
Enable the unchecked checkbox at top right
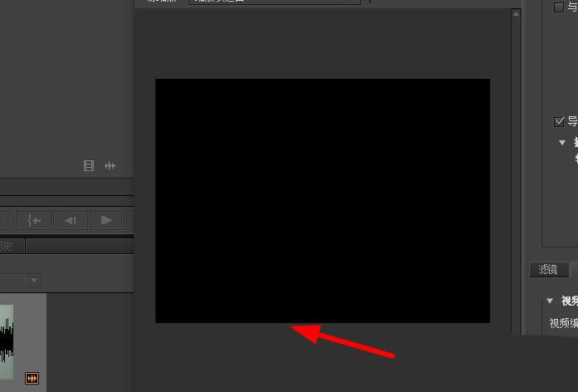pyautogui.click(x=559, y=7)
